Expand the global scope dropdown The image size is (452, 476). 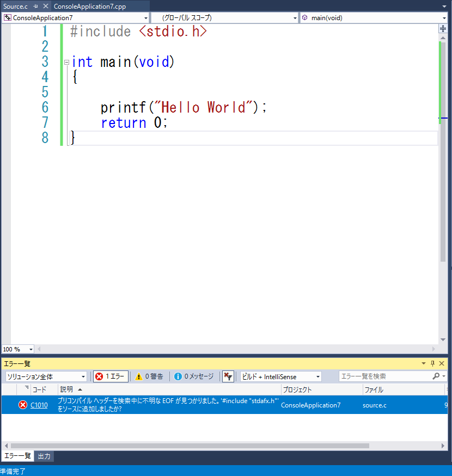point(224,18)
